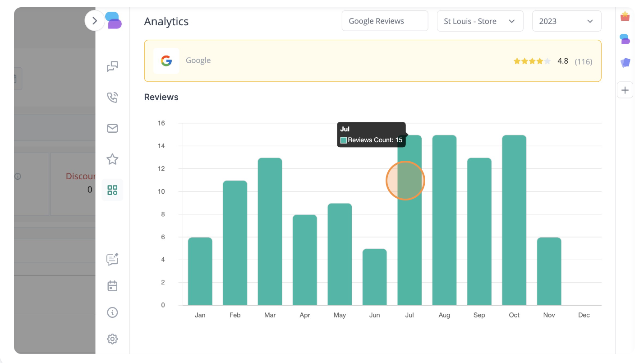Click the Google Reviews field
This screenshot has width=644, height=363.
(x=385, y=21)
